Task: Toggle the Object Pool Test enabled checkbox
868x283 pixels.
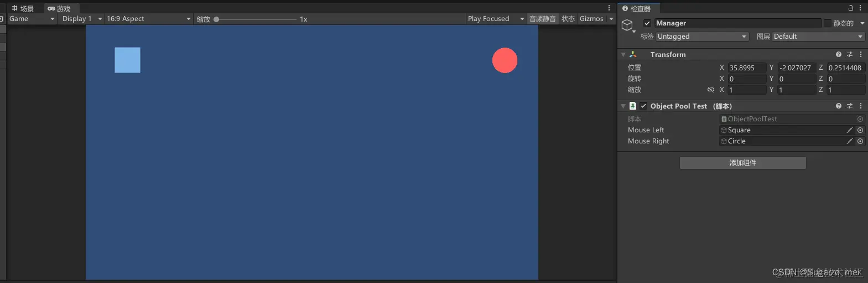Action: pos(643,106)
